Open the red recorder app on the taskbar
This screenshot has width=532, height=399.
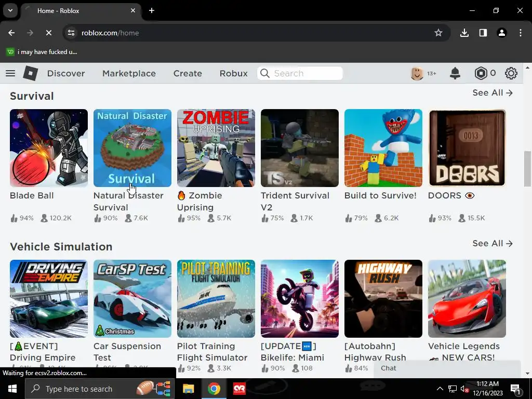point(239,389)
